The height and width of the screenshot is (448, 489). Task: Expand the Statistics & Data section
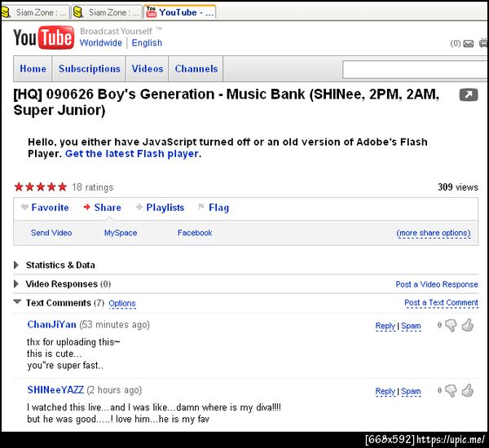(x=16, y=265)
